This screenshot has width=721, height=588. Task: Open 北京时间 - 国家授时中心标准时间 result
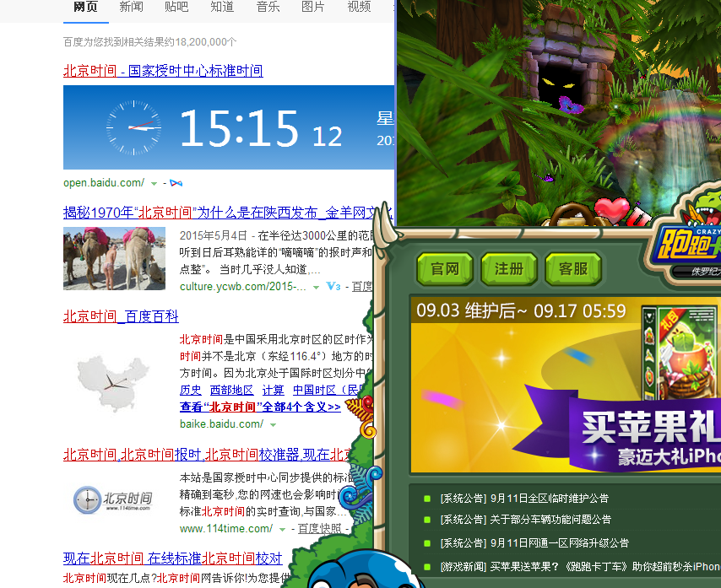click(163, 71)
